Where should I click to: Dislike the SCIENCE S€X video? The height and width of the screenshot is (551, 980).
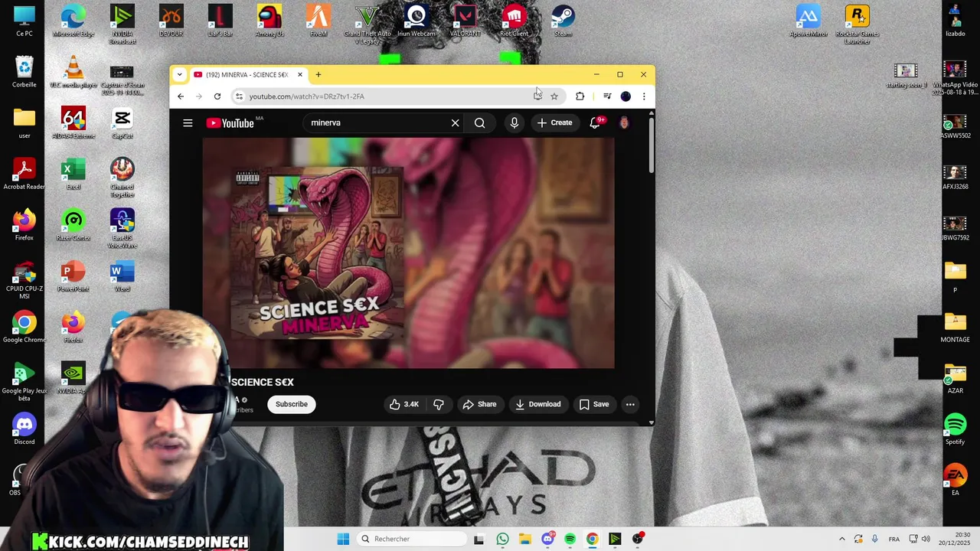[x=439, y=404]
